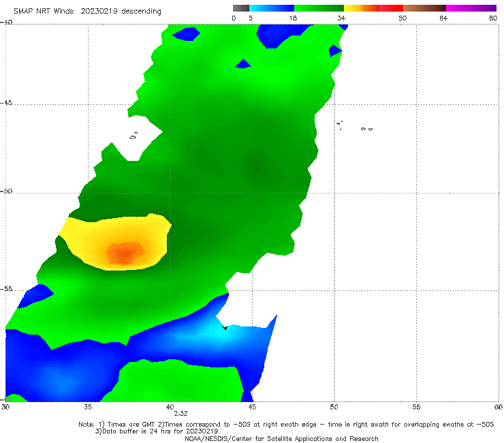Viewport: 504px width, 443px height.
Task: Click the cyan-to-blue segment of the color bar
Action: pyautogui.click(x=272, y=8)
